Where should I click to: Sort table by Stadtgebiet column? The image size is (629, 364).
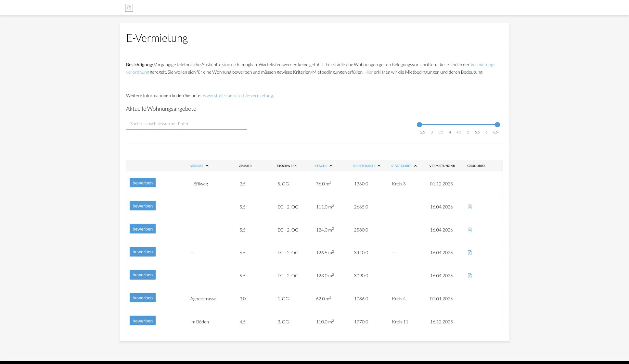pyautogui.click(x=401, y=166)
